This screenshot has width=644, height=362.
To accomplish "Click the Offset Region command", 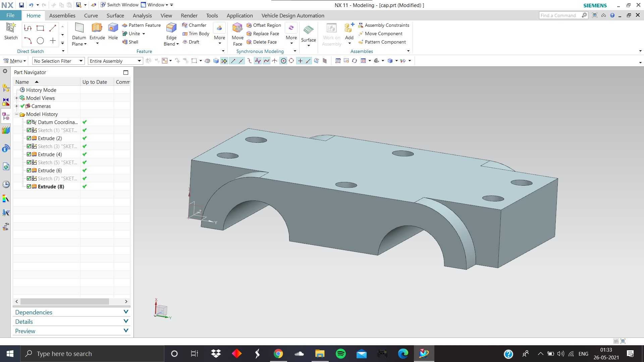I will tap(264, 25).
